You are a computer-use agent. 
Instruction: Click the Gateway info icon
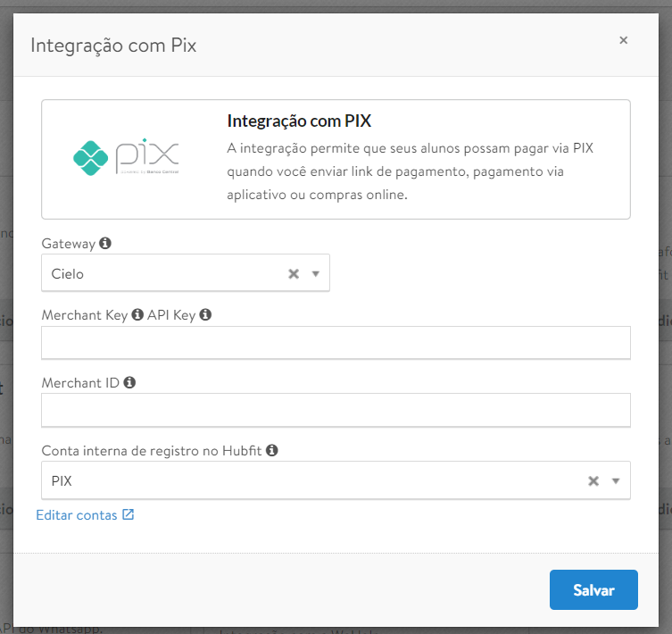pyautogui.click(x=105, y=243)
